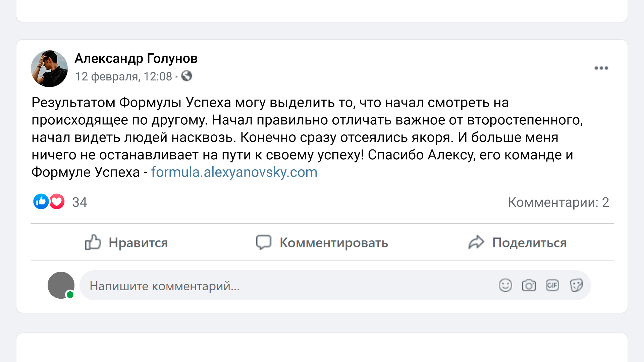
Task: View the 34 reactions count
Action: [x=79, y=202]
